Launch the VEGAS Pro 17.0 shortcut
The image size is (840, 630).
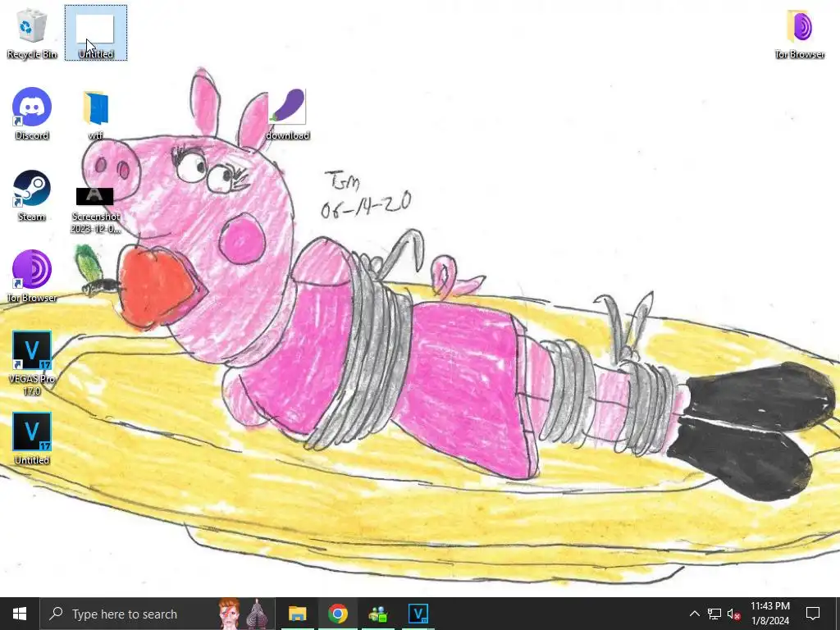pyautogui.click(x=32, y=363)
